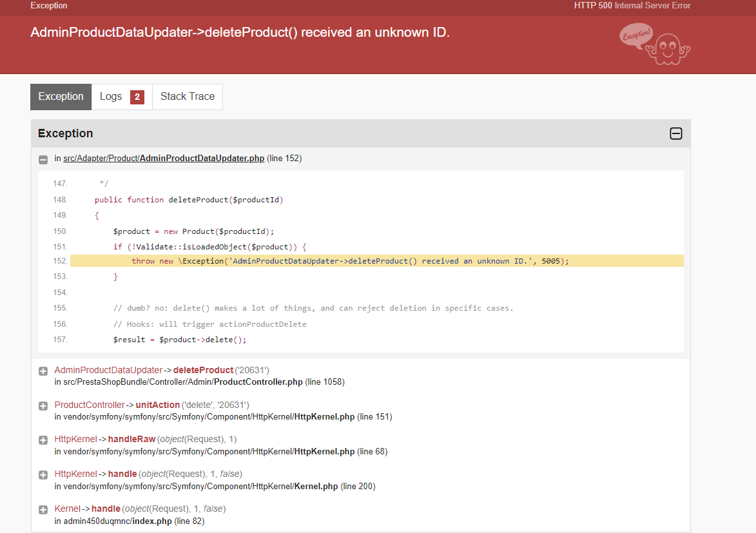The image size is (756, 533).
Task: Click the unitAction method name in trace
Action: coord(158,405)
